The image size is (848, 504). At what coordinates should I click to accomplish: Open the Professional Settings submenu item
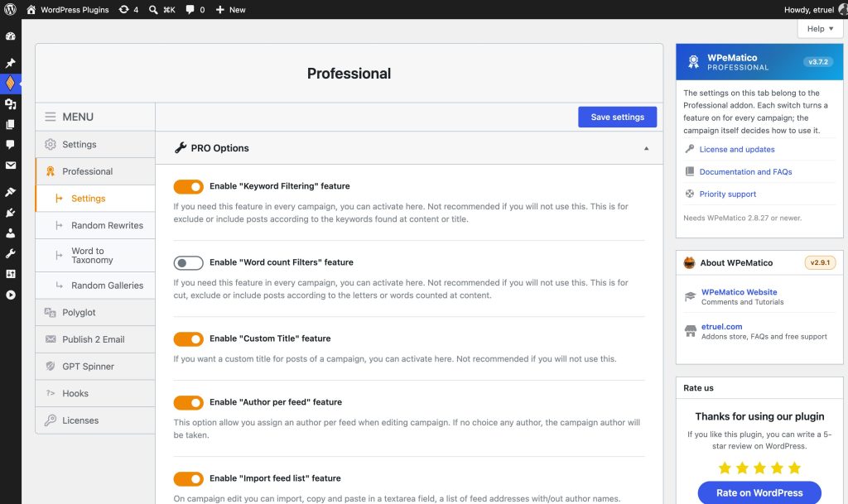tap(95, 199)
